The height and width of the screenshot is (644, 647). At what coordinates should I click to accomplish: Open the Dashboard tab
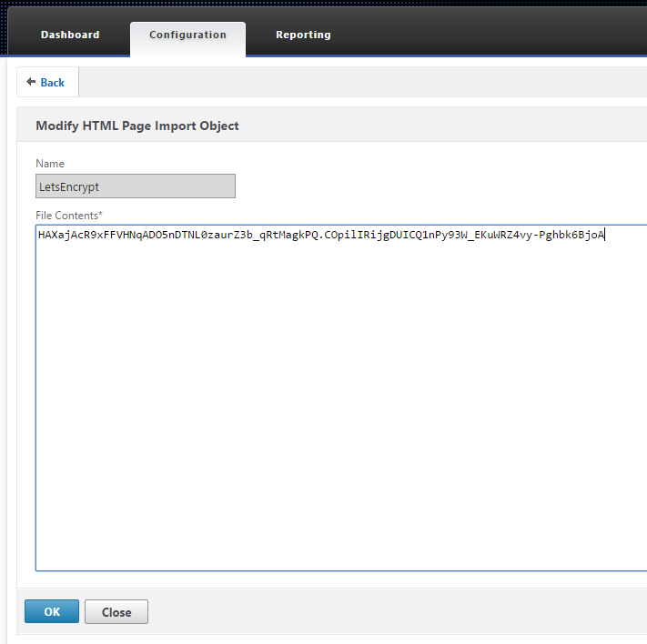[70, 35]
